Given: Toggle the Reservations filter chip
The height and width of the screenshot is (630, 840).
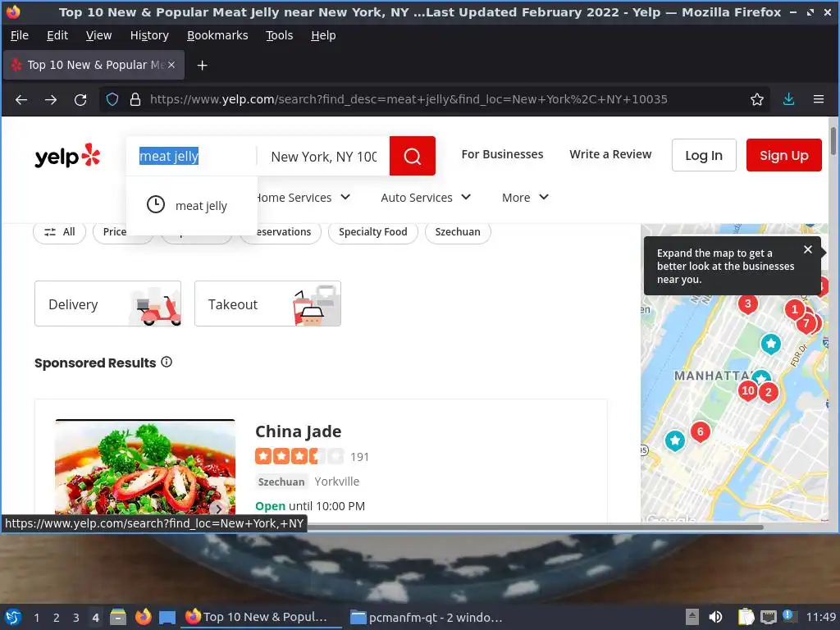Looking at the screenshot, I should (290, 232).
